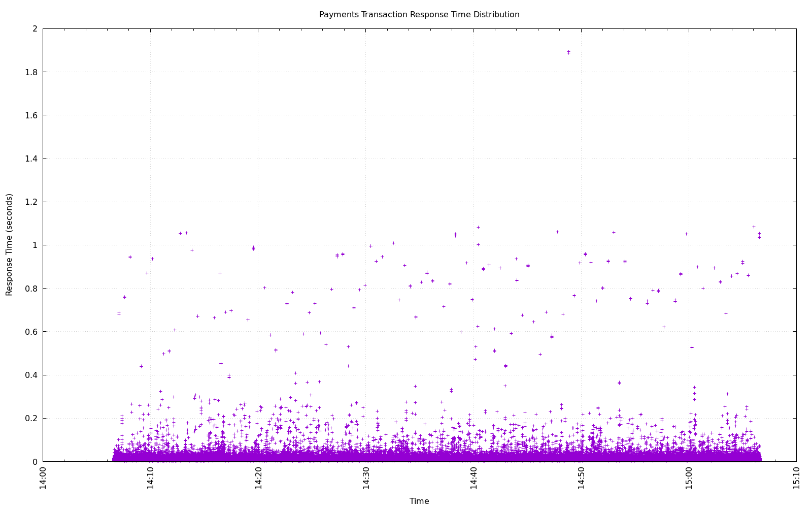Select the 14:20 time tick label
Image resolution: width=812 pixels, height=508 pixels.
click(x=258, y=479)
